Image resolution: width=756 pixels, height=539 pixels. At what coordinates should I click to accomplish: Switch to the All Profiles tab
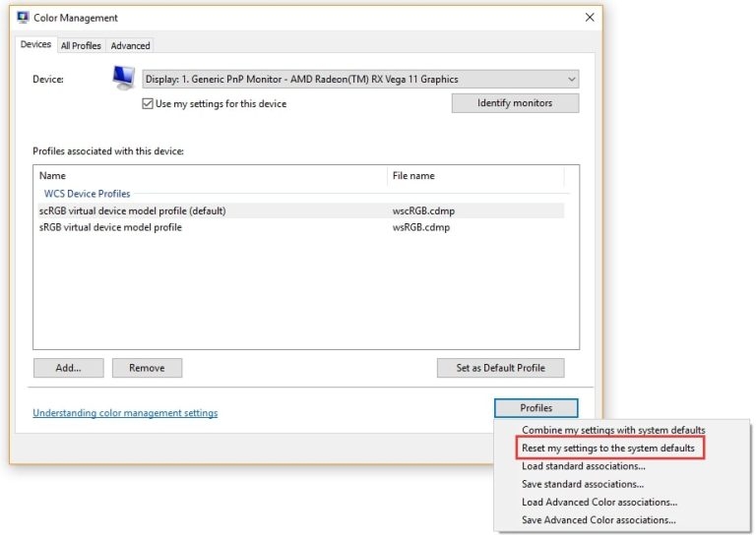coord(81,46)
